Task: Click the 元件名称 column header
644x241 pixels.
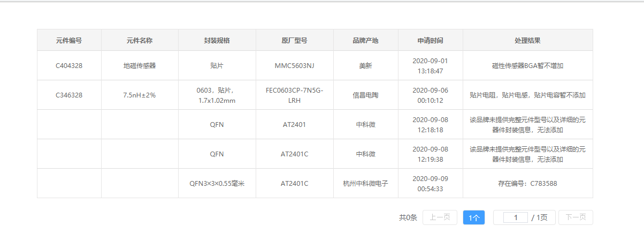Action: [x=140, y=40]
